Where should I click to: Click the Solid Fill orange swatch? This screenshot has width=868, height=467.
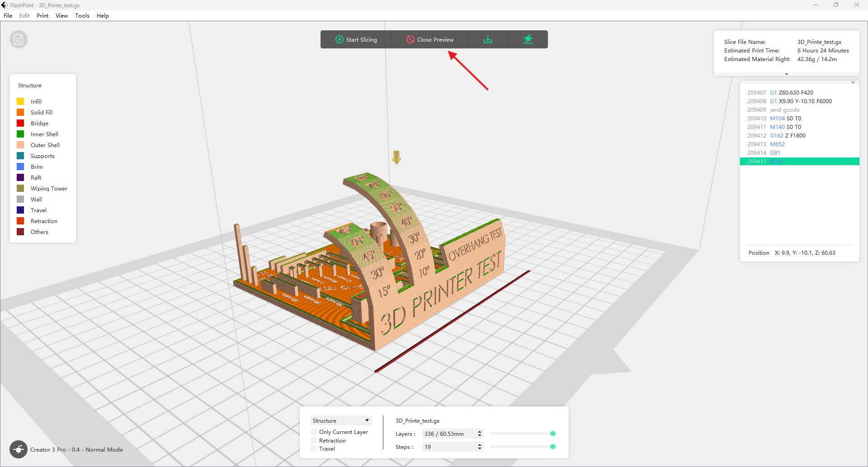coord(20,112)
